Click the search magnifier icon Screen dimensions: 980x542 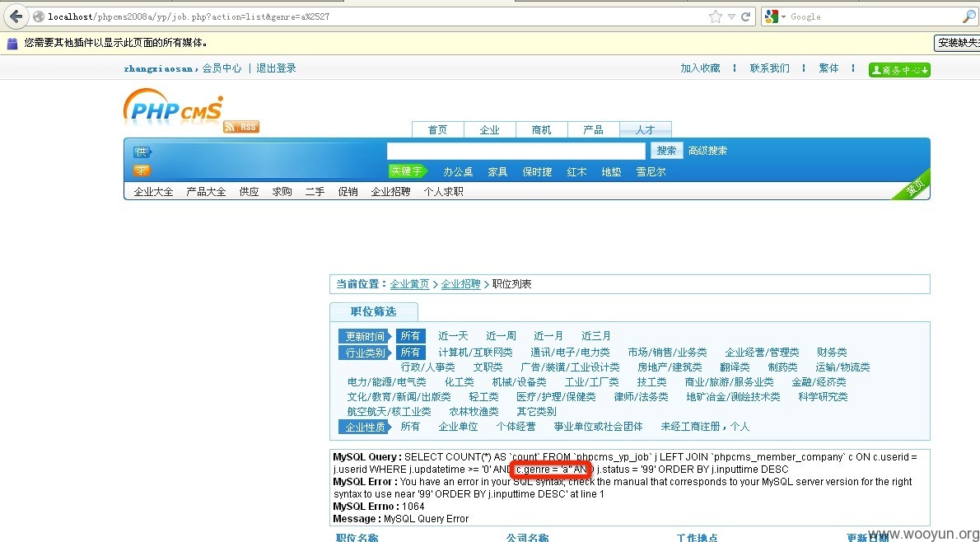[x=968, y=16]
